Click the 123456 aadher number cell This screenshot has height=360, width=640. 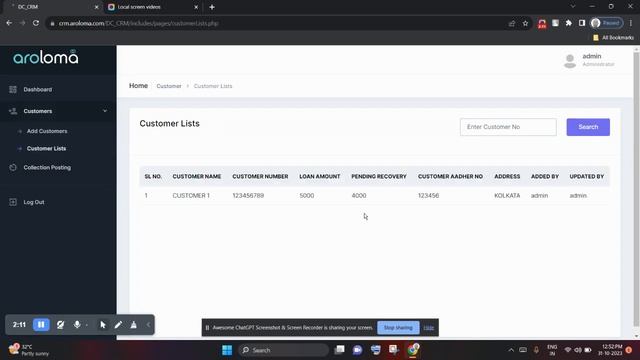[x=428, y=196]
